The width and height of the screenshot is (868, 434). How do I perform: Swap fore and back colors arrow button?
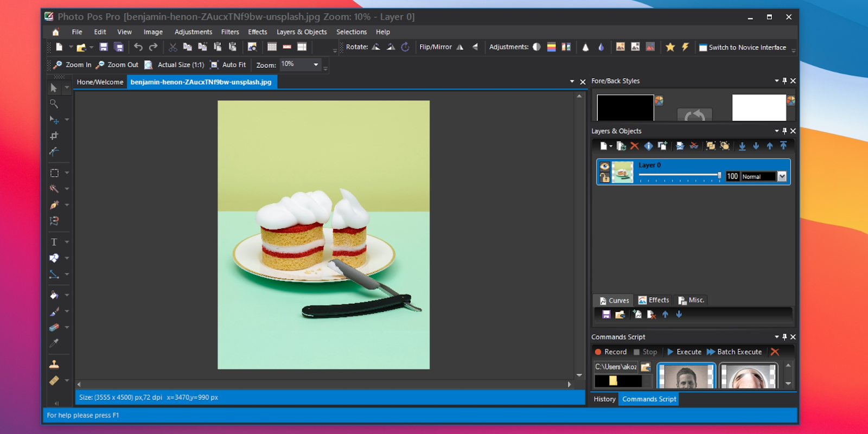click(x=694, y=114)
